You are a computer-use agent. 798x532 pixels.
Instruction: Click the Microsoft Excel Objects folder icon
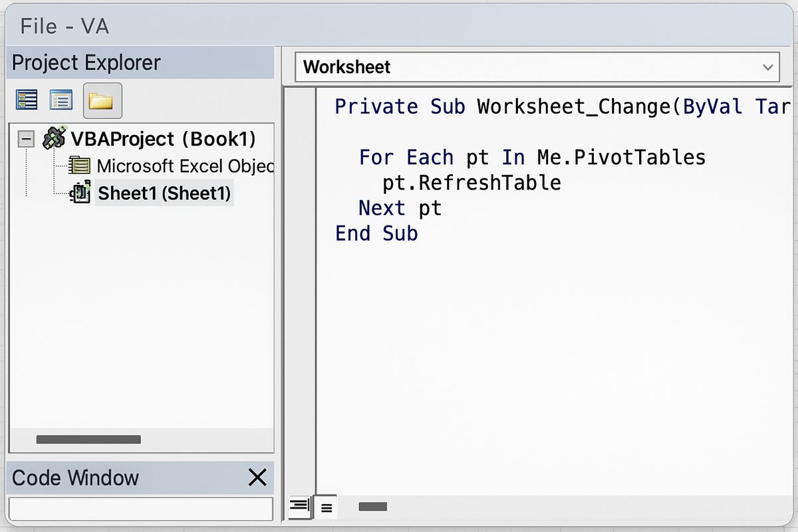pyautogui.click(x=80, y=166)
